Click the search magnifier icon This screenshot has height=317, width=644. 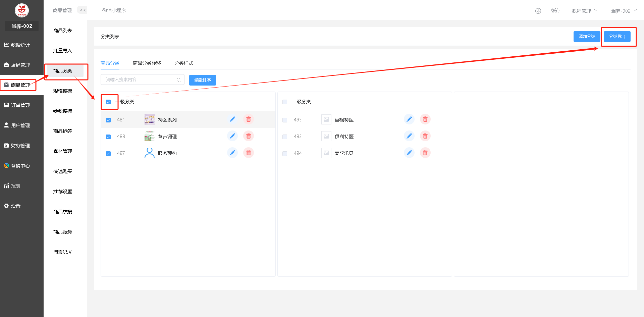(178, 80)
